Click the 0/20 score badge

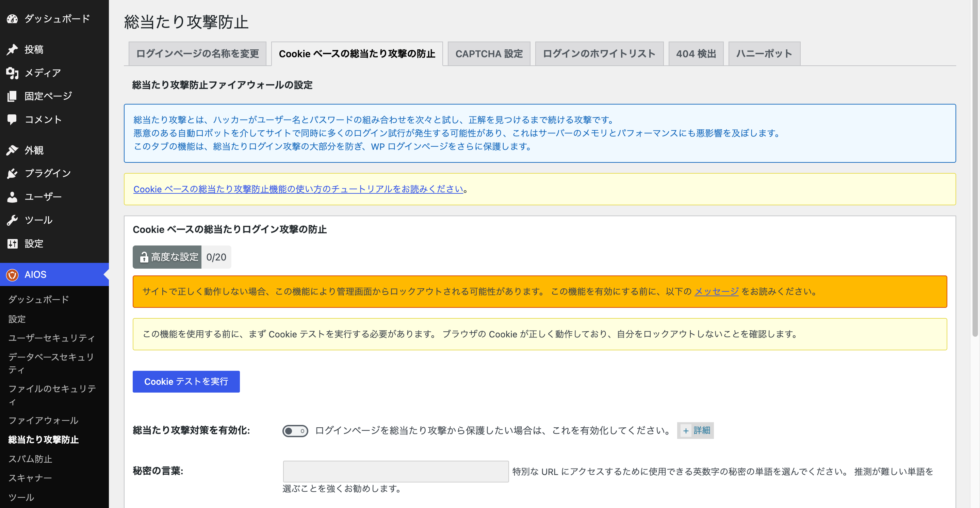[x=216, y=257]
